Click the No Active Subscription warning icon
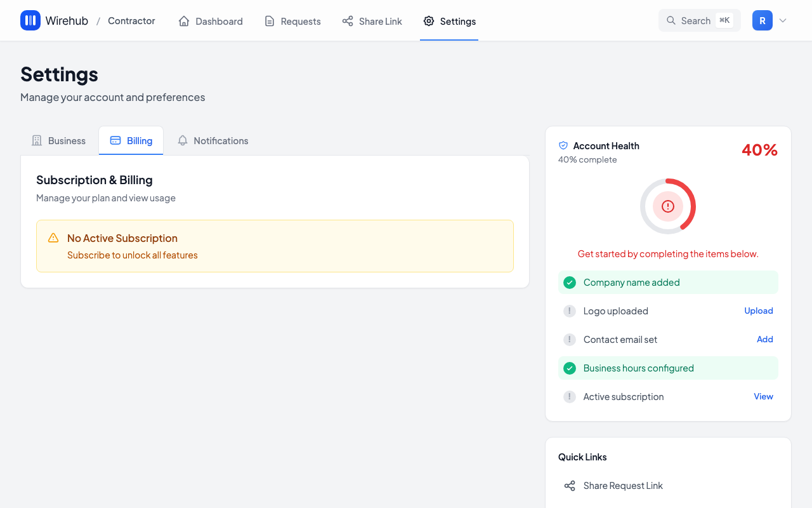The width and height of the screenshot is (812, 508). 53,238
